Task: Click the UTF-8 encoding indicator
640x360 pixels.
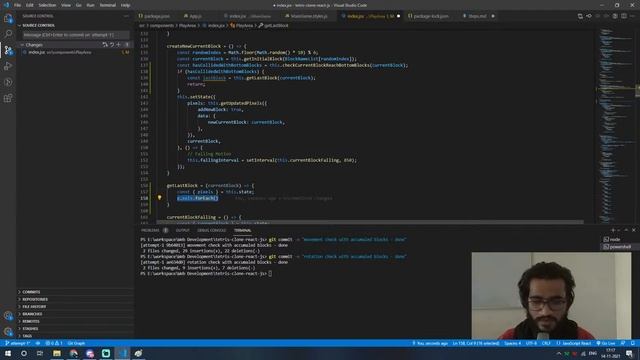Action: 531,343
